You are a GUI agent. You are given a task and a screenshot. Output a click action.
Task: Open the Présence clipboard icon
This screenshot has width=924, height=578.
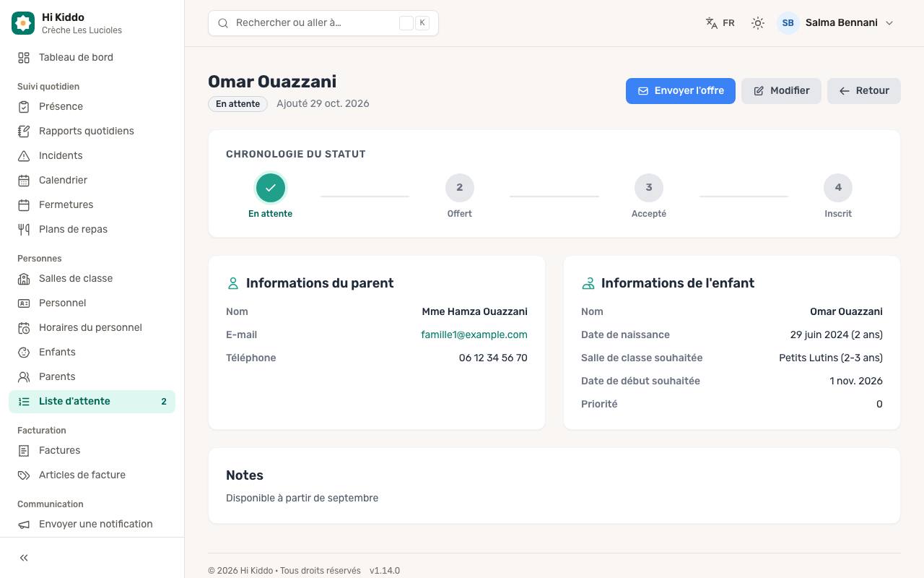tap(24, 107)
